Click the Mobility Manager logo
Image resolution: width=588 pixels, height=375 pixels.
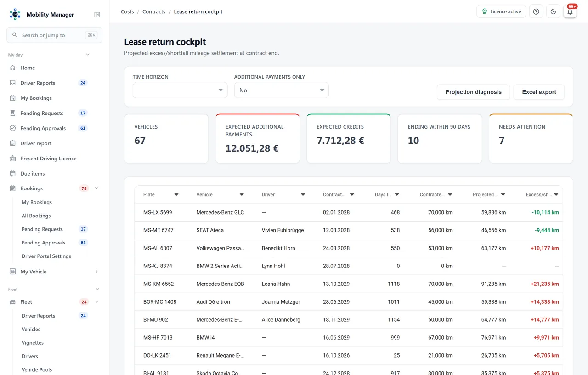(15, 14)
